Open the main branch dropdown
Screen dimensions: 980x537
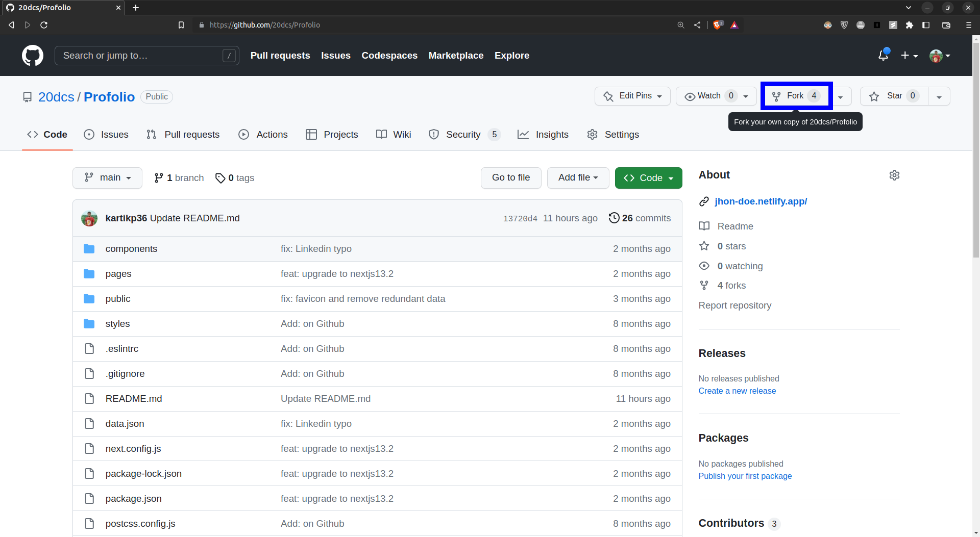(x=107, y=177)
